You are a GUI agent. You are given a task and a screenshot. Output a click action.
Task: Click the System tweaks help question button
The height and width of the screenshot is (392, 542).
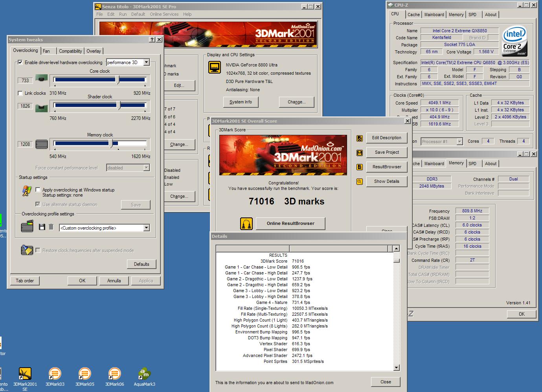(152, 40)
